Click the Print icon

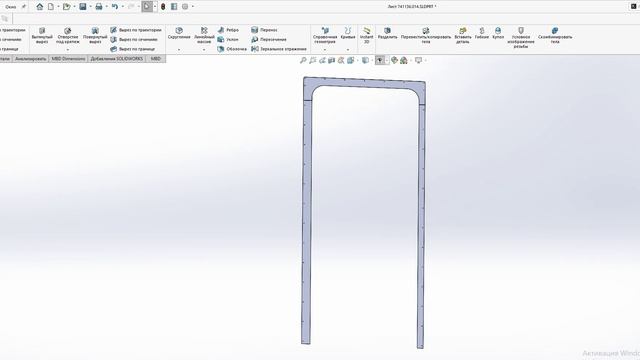[99, 7]
